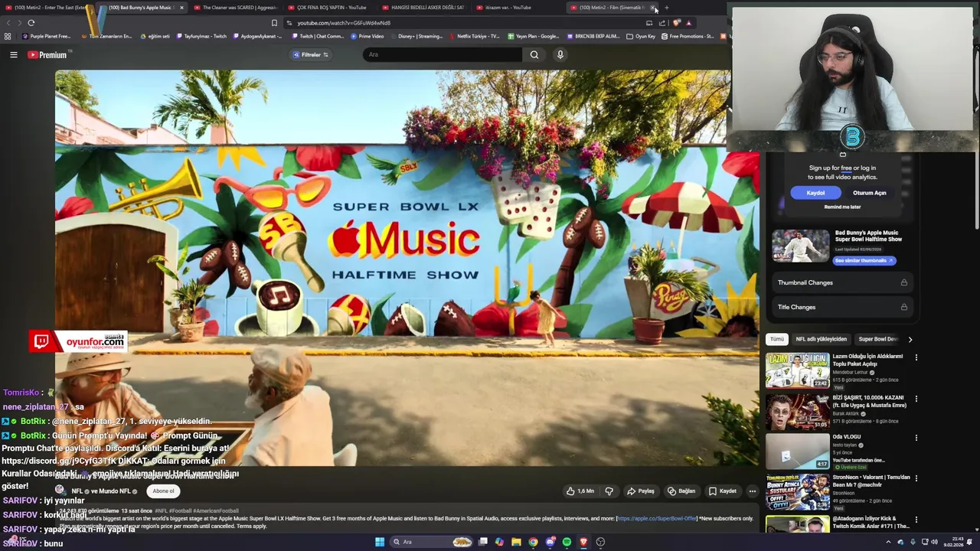
Task: Open See similar thumbnails button
Action: tap(864, 260)
